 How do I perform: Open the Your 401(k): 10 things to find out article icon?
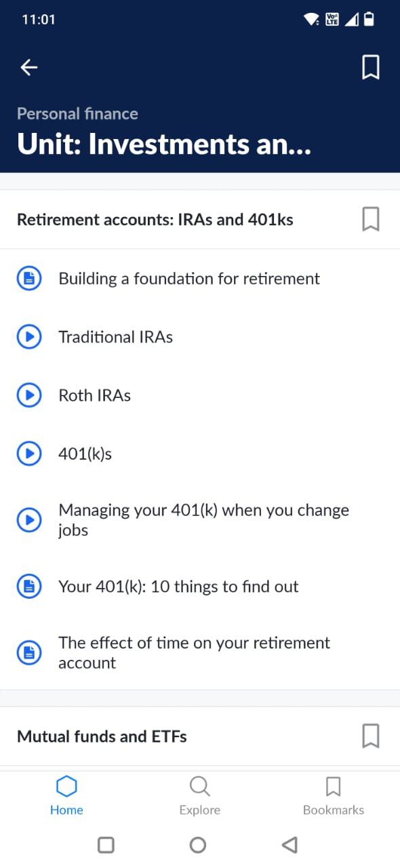(28, 586)
